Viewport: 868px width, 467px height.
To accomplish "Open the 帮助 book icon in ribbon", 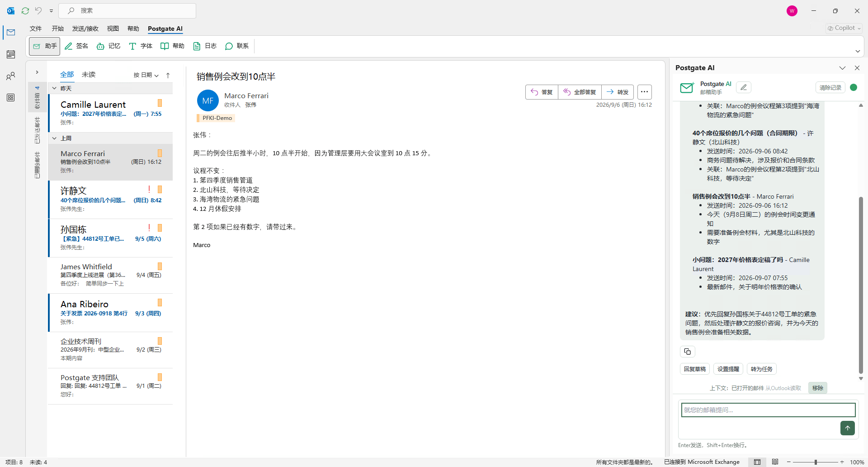I will [x=173, y=46].
